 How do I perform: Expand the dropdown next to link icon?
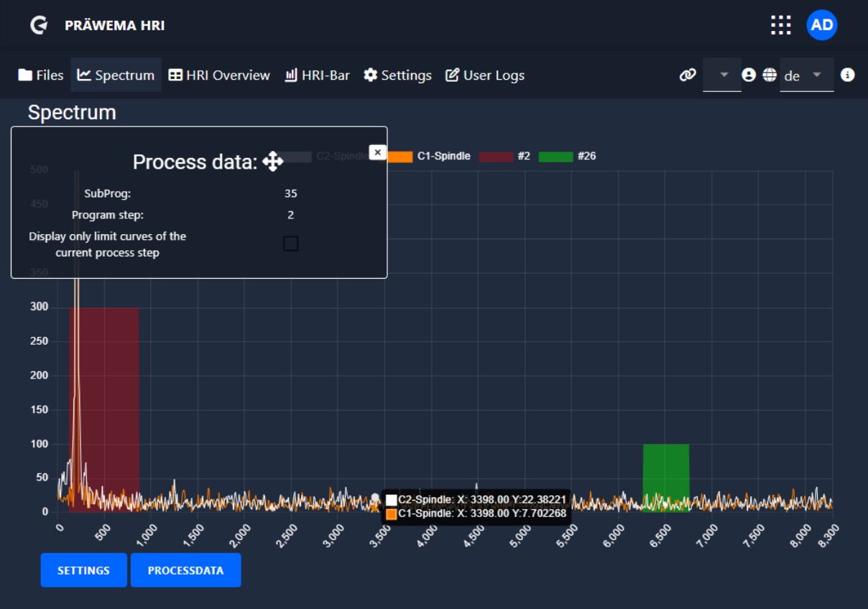[723, 75]
